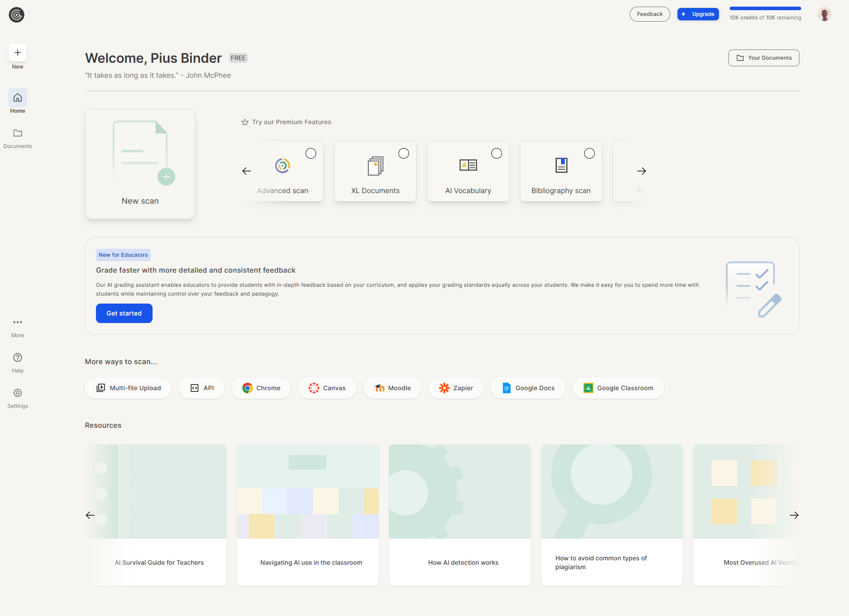This screenshot has width=849, height=616.
Task: Select the XL Documents radio button
Action: click(404, 153)
